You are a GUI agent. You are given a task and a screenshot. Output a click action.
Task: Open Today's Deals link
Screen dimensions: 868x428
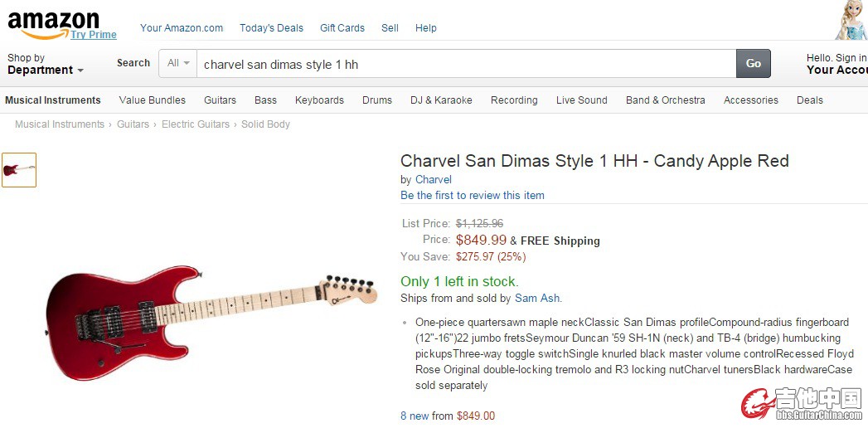pos(271,27)
